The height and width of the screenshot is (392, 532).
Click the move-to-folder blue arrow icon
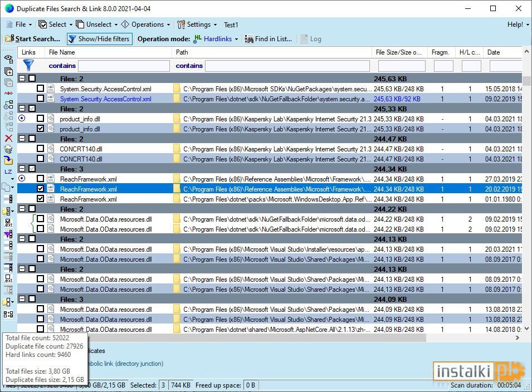coord(8,160)
